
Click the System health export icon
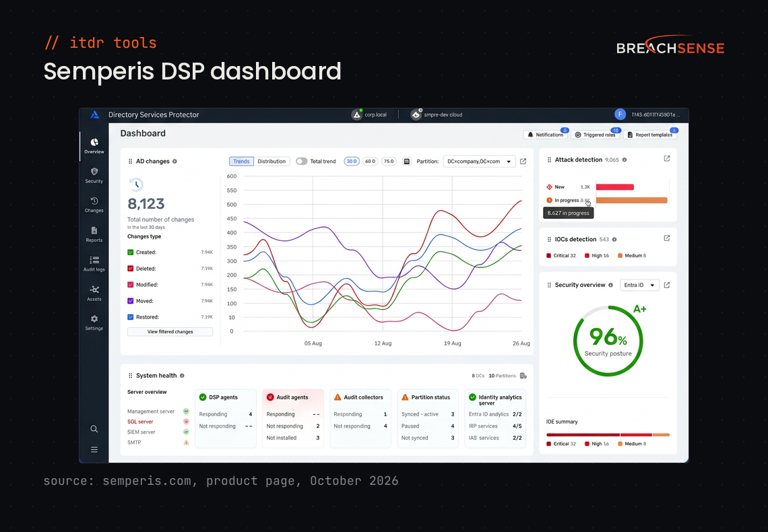523,376
